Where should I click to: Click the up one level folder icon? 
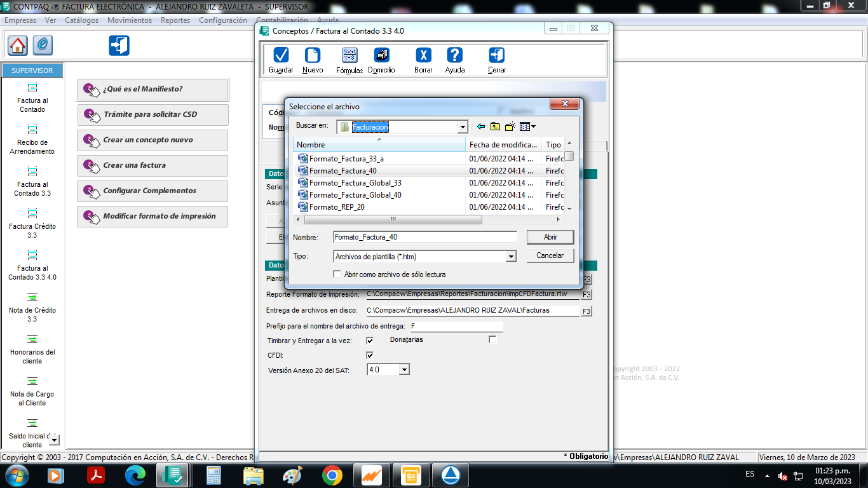(495, 127)
